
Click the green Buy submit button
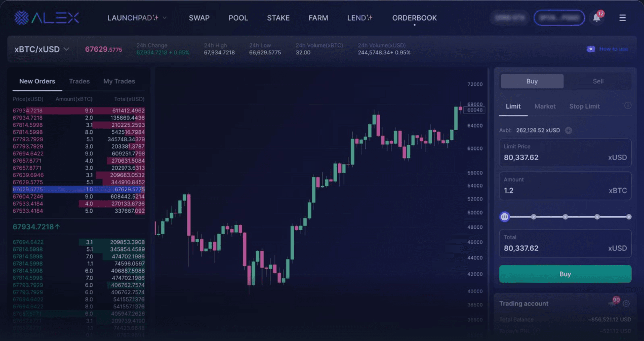pyautogui.click(x=565, y=274)
